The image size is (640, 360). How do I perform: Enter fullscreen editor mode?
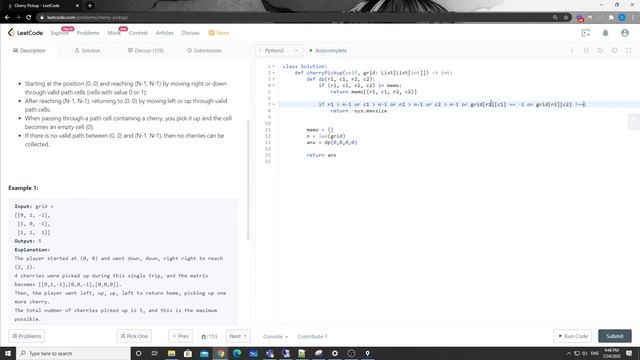(x=629, y=51)
